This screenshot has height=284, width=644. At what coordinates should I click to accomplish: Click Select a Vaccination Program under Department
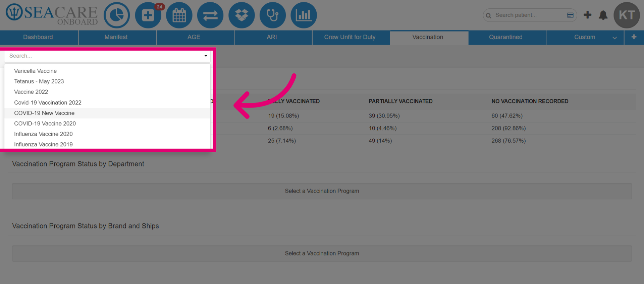click(x=322, y=191)
